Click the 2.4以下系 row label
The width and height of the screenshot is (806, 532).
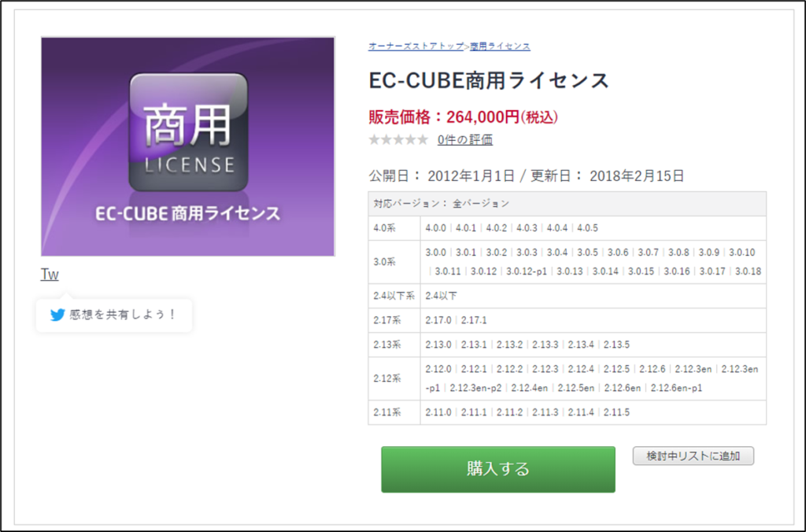point(394,296)
